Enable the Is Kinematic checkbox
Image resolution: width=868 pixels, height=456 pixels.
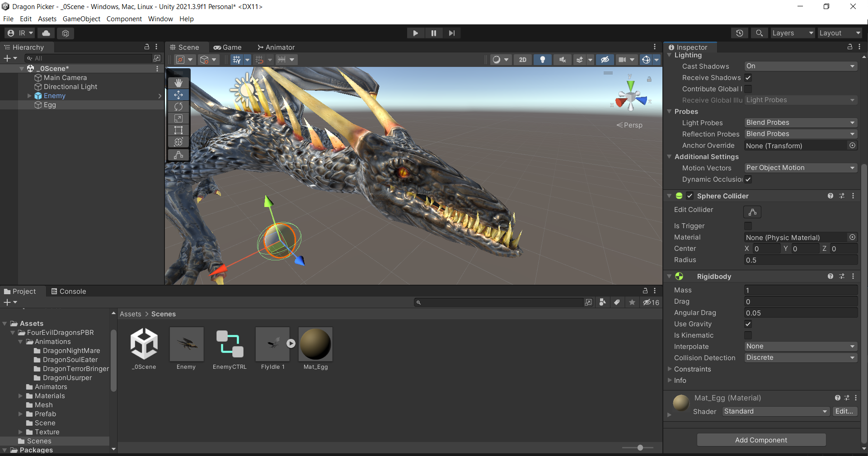tap(748, 335)
